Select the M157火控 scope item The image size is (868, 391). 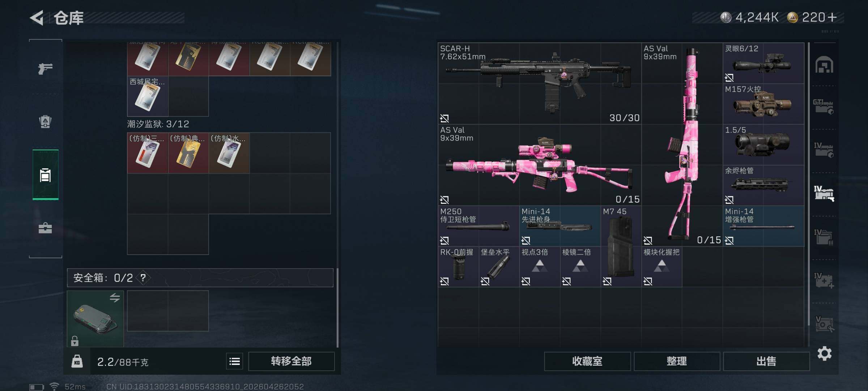[763, 104]
